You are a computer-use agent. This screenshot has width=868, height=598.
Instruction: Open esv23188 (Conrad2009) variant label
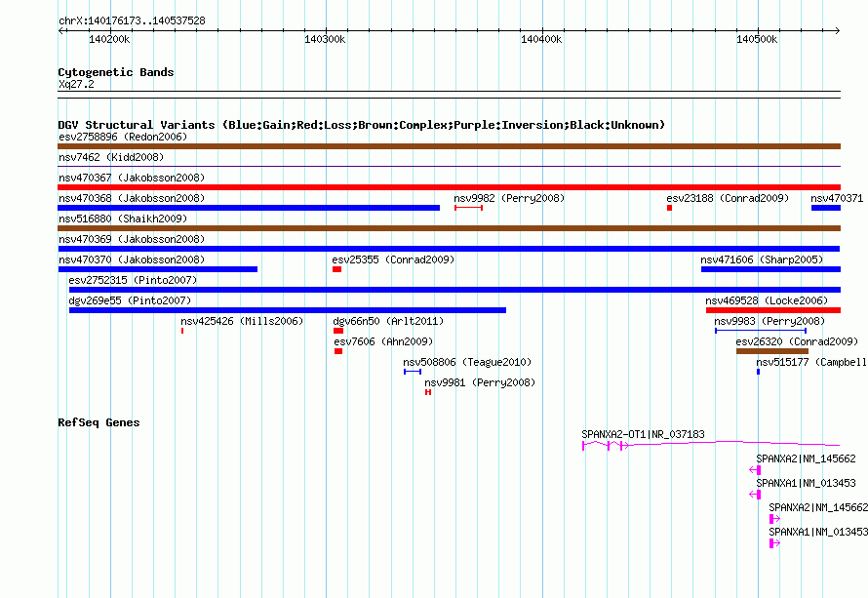pyautogui.click(x=728, y=198)
